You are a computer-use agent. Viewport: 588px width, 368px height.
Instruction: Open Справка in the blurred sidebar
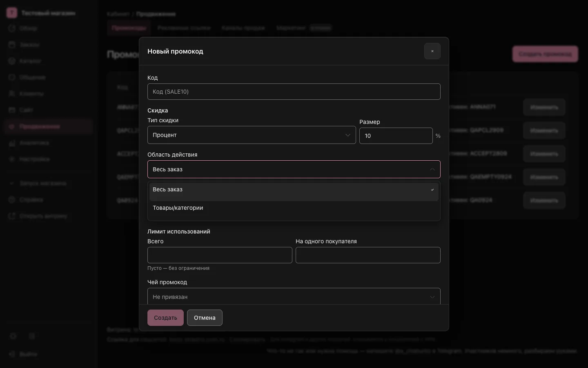[49, 200]
